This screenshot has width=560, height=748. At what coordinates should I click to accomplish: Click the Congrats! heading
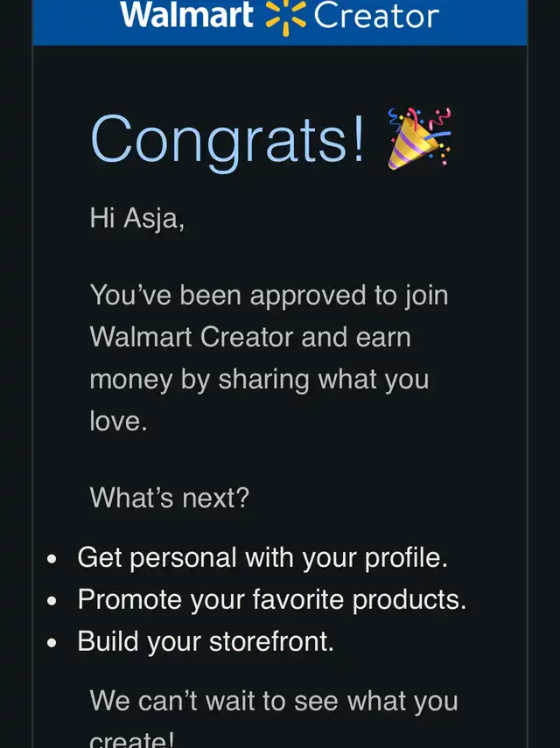[x=227, y=140]
